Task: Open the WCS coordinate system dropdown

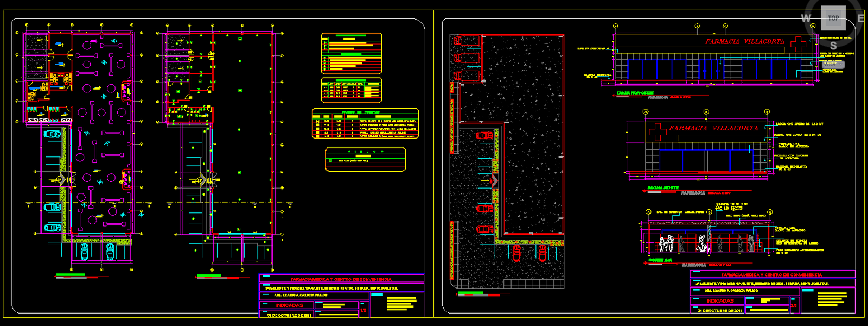Action: [x=832, y=64]
